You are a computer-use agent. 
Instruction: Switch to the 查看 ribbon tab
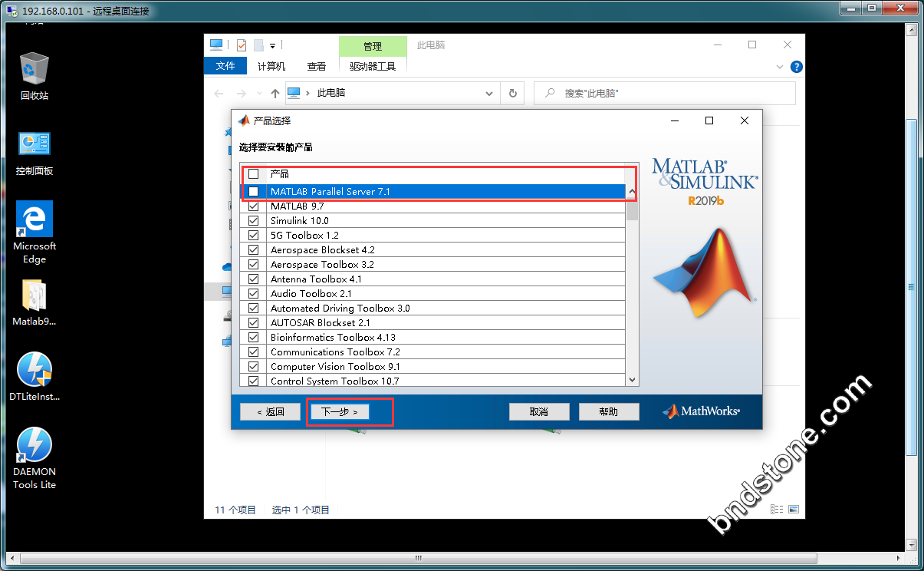click(x=316, y=66)
